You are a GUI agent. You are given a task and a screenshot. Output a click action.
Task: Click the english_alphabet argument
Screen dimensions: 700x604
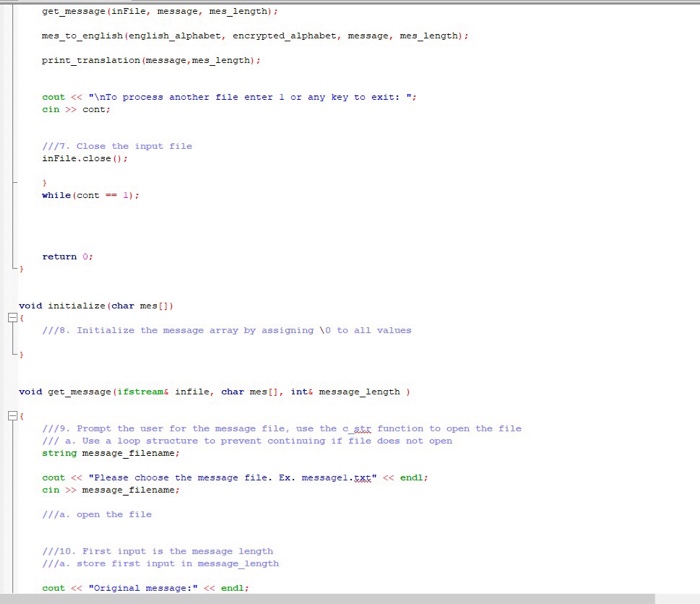coord(175,36)
